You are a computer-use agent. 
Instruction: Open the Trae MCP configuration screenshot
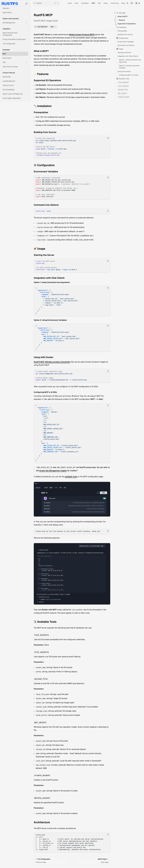click(x=72, y=499)
